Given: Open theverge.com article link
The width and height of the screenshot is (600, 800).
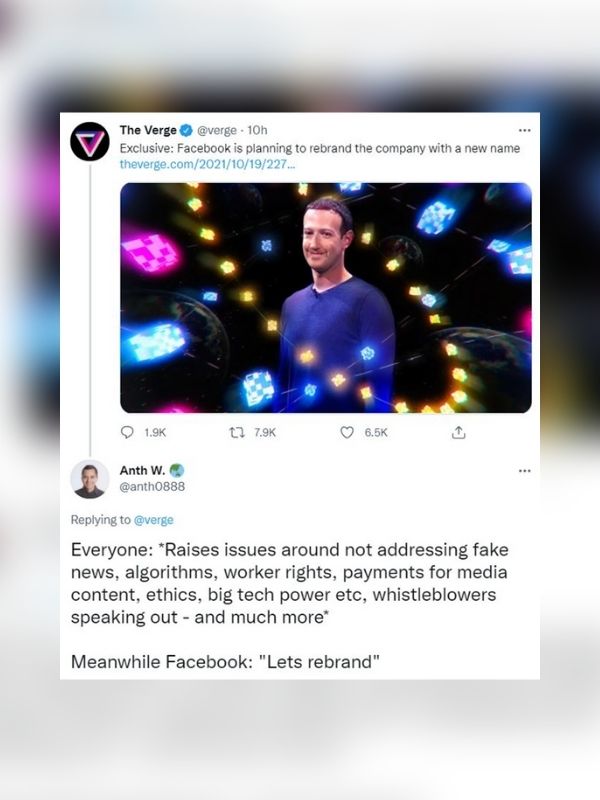Looking at the screenshot, I should click(x=207, y=164).
